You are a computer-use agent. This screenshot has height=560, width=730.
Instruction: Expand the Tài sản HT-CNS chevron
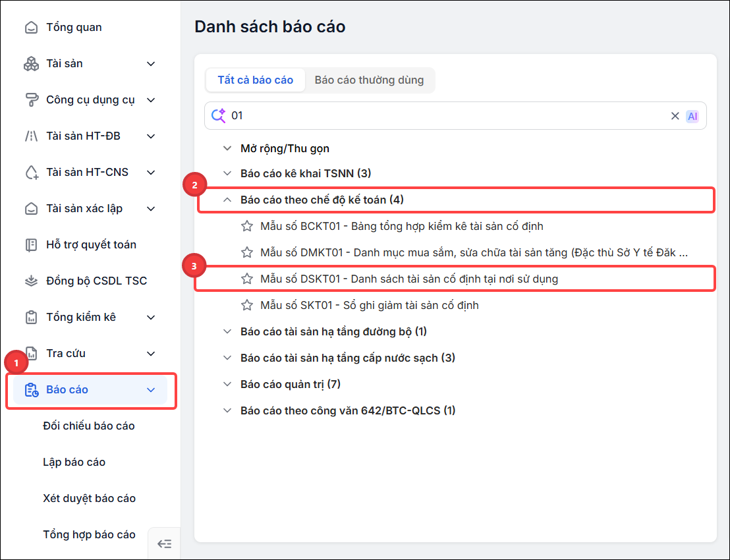[151, 173]
